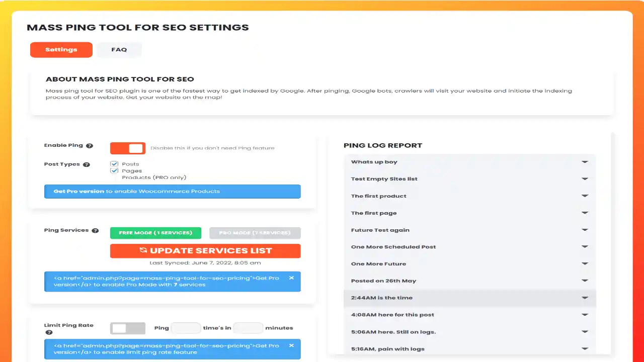
Task: Expand '5:06AM here. Still on logs.' entry
Action: (x=470, y=332)
